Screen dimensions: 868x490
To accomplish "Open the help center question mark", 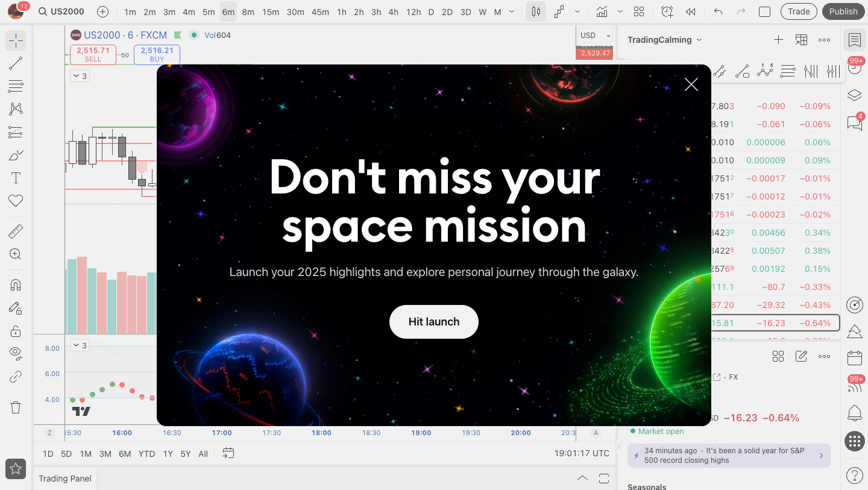I will point(854,476).
